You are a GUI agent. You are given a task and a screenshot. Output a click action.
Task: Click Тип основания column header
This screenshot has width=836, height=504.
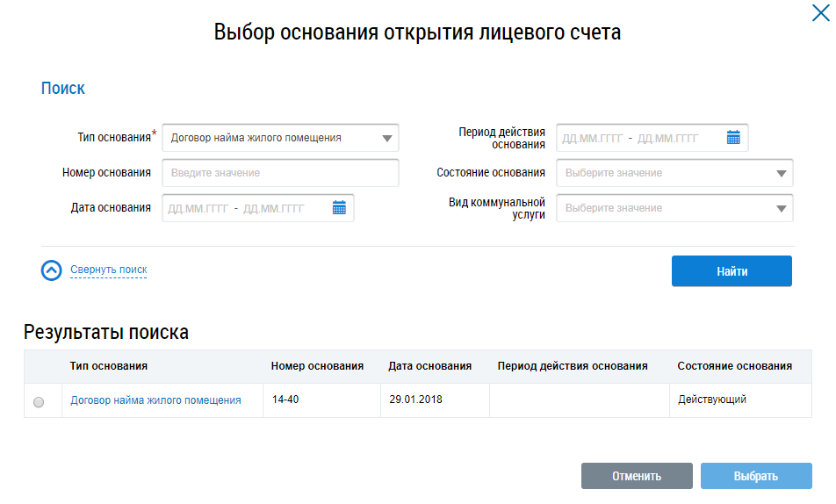tap(108, 366)
